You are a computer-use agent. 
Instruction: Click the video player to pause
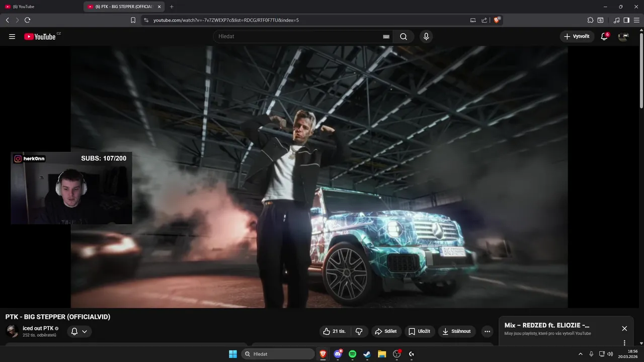coord(319,177)
